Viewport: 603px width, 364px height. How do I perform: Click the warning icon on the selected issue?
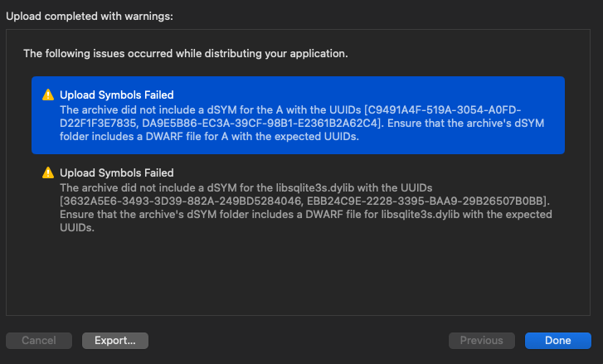coord(48,95)
